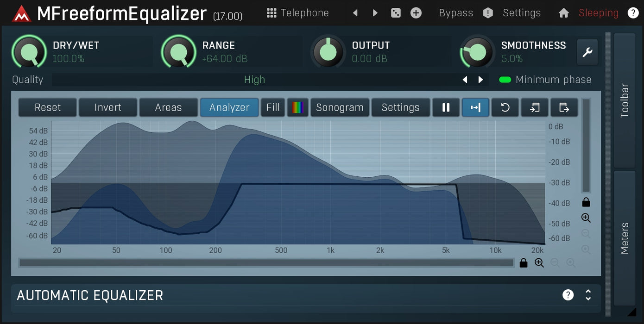Open the Telephone preset list
644x324 pixels.
tap(298, 13)
